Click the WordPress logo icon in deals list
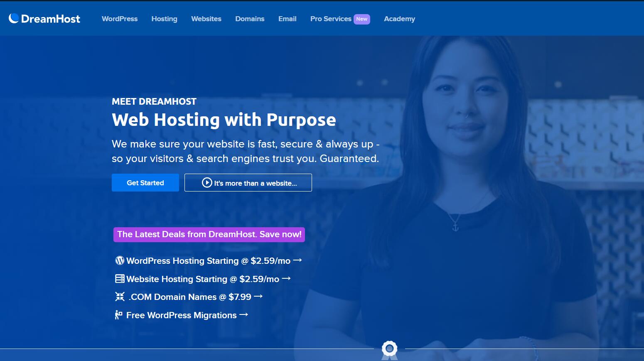This screenshot has height=361, width=644. pyautogui.click(x=120, y=260)
